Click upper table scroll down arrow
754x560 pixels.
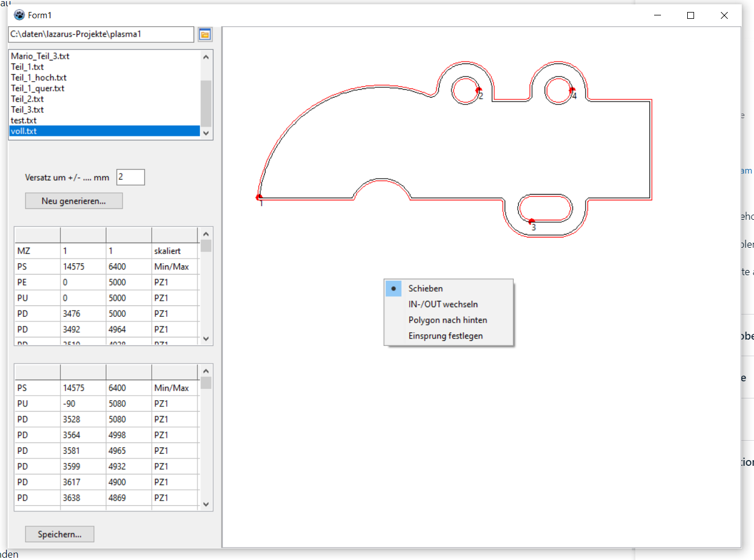206,339
